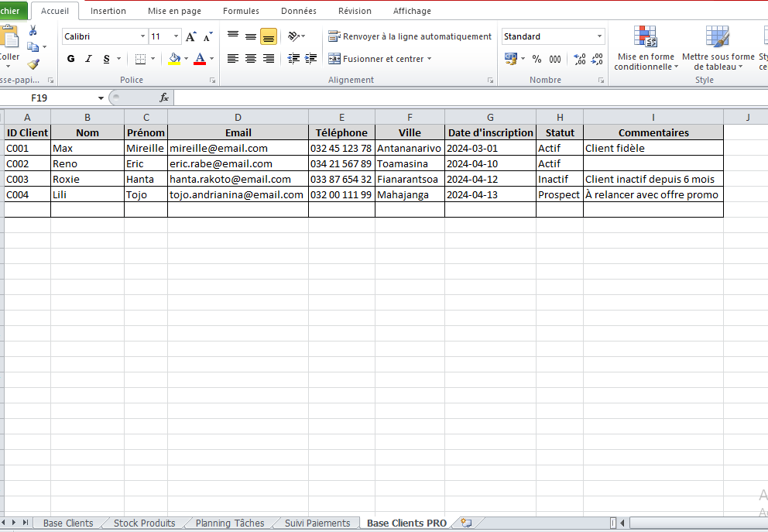Screen dimensions: 768x532
Task: Open the Planning Tâches sheet
Action: (x=230, y=523)
